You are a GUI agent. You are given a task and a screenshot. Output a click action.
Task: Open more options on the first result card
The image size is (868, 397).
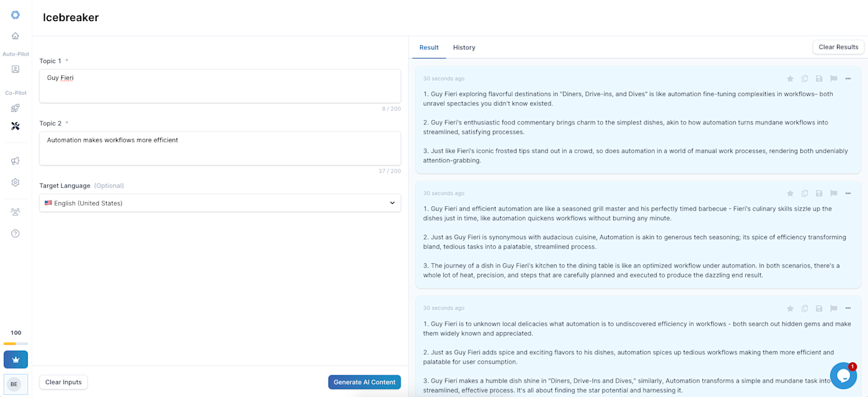click(x=848, y=79)
